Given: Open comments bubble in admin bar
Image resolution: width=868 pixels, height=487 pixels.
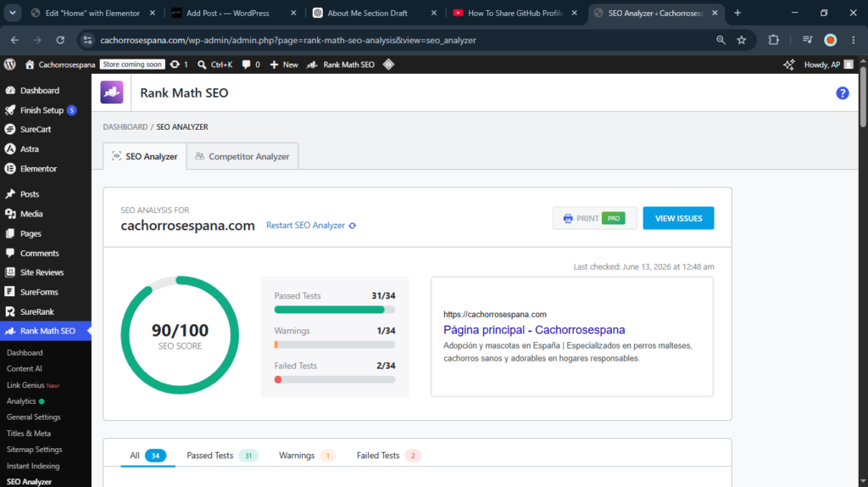Looking at the screenshot, I should point(251,64).
